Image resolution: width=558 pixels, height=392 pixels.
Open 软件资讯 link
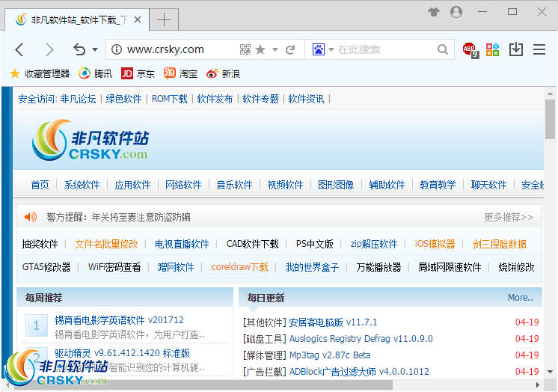coord(306,99)
